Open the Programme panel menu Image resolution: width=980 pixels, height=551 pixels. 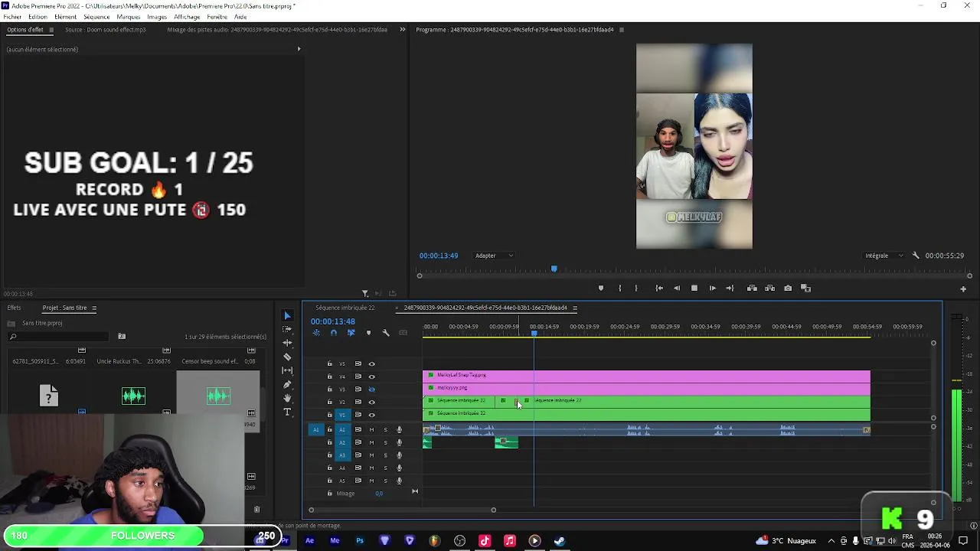(x=622, y=30)
